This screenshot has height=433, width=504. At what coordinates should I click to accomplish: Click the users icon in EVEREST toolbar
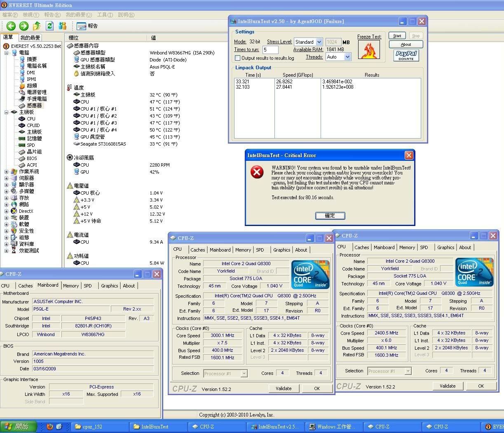pyautogui.click(x=63, y=26)
